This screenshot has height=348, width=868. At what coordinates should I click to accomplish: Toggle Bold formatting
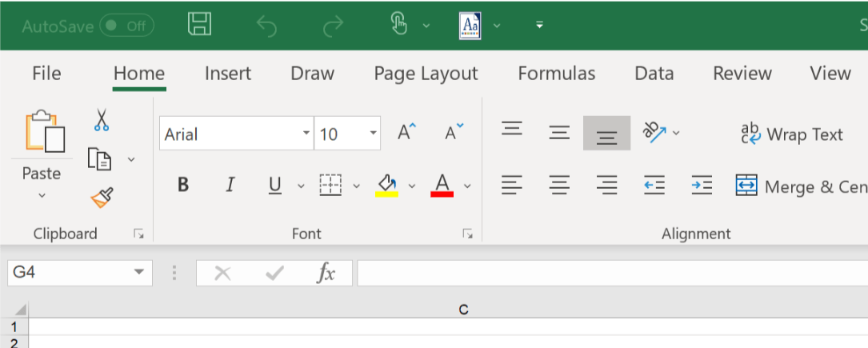coord(183,185)
